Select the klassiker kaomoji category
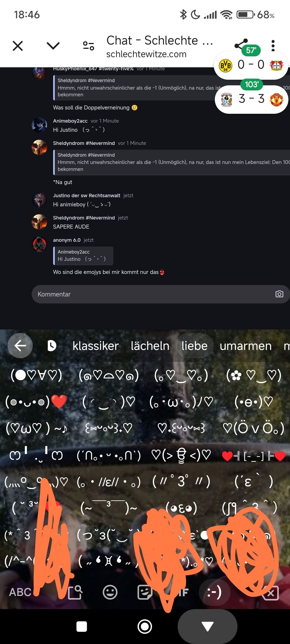This screenshot has height=644, width=290. [96, 346]
